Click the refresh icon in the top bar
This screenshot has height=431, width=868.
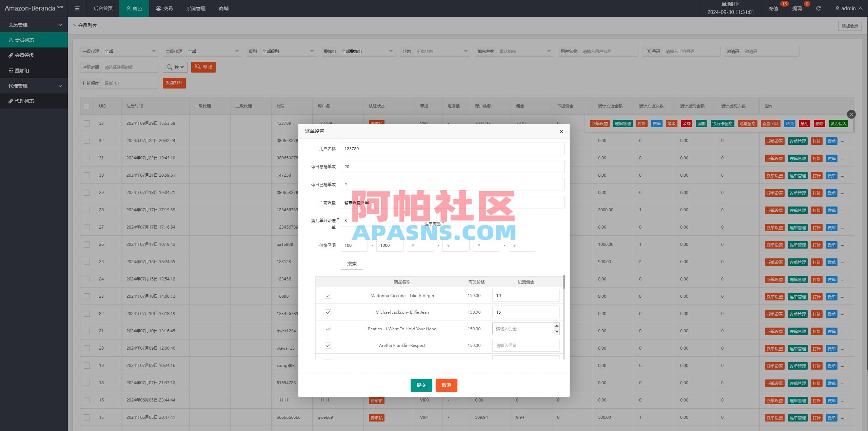818,8
